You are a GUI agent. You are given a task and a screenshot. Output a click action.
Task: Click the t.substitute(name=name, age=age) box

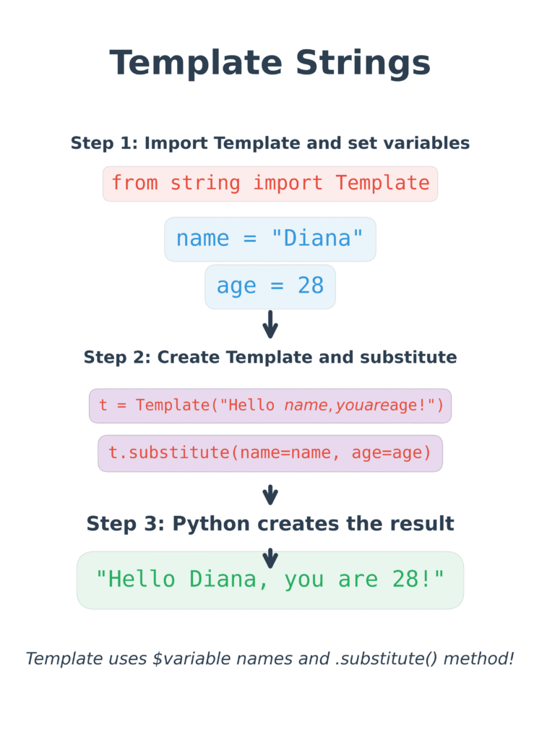[270, 454]
